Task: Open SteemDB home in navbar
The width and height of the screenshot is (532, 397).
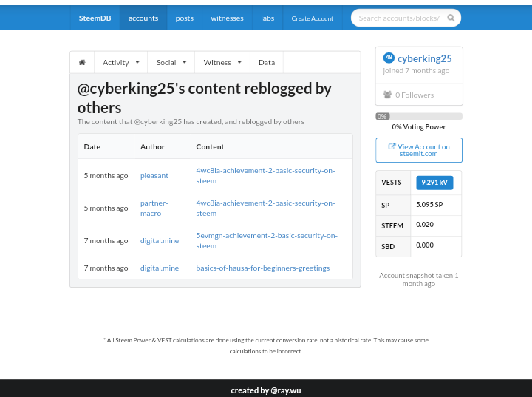Action: click(x=95, y=18)
